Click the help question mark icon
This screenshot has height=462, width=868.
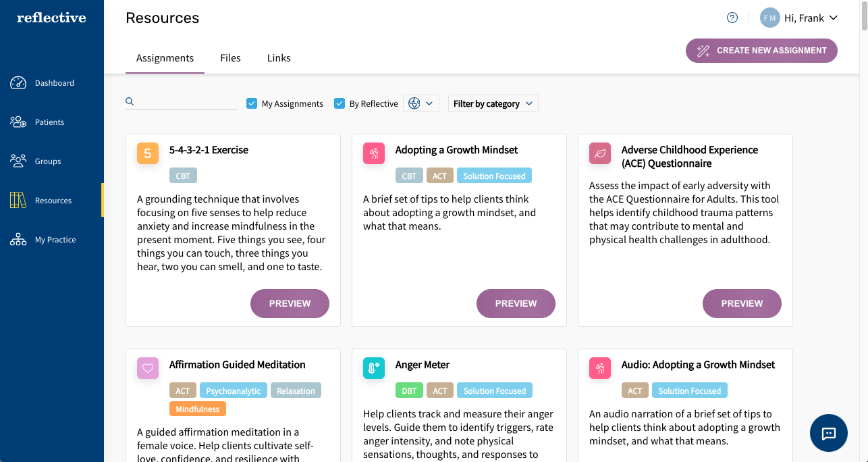(x=732, y=18)
